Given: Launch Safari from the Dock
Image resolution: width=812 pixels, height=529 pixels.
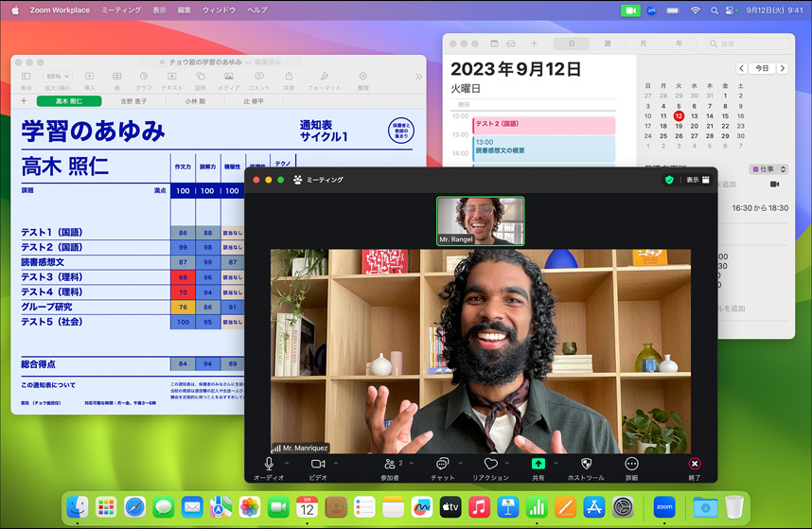Looking at the screenshot, I should pyautogui.click(x=134, y=507).
